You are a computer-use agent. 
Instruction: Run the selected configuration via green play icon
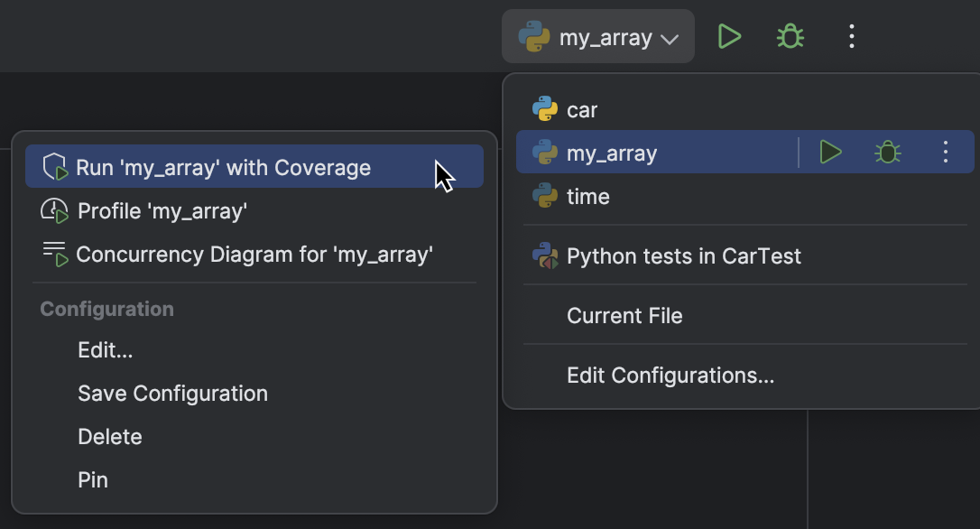coord(729,36)
